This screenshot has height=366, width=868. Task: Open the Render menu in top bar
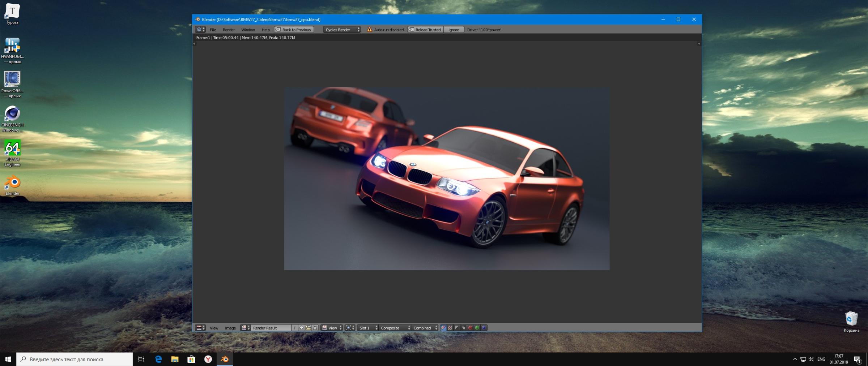228,30
